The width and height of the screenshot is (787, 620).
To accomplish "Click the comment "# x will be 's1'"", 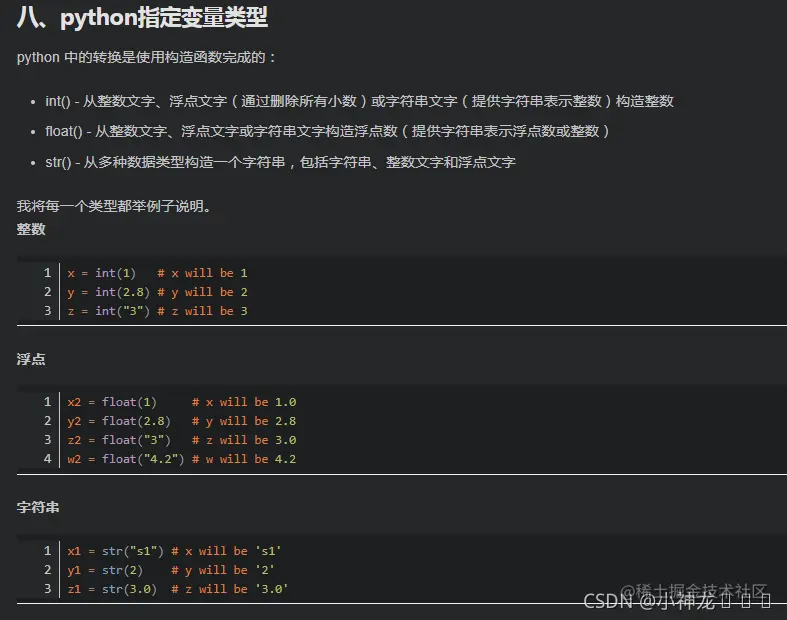I will click(x=226, y=551).
